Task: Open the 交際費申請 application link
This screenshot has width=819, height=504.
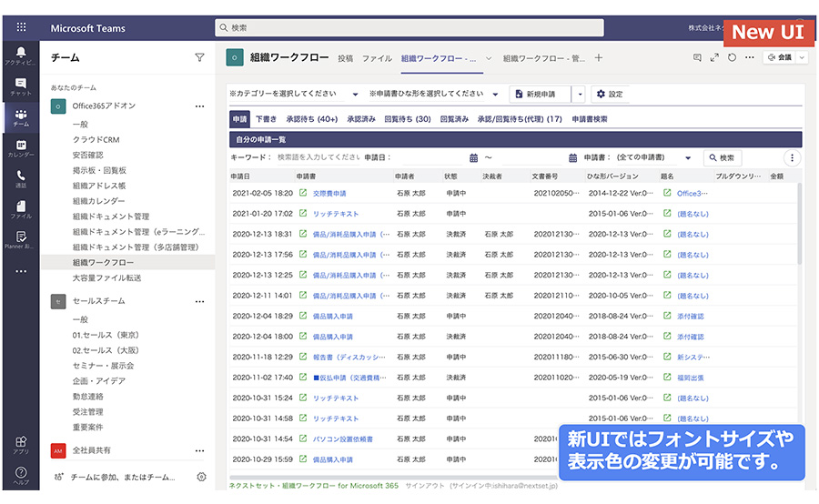Action: (329, 193)
